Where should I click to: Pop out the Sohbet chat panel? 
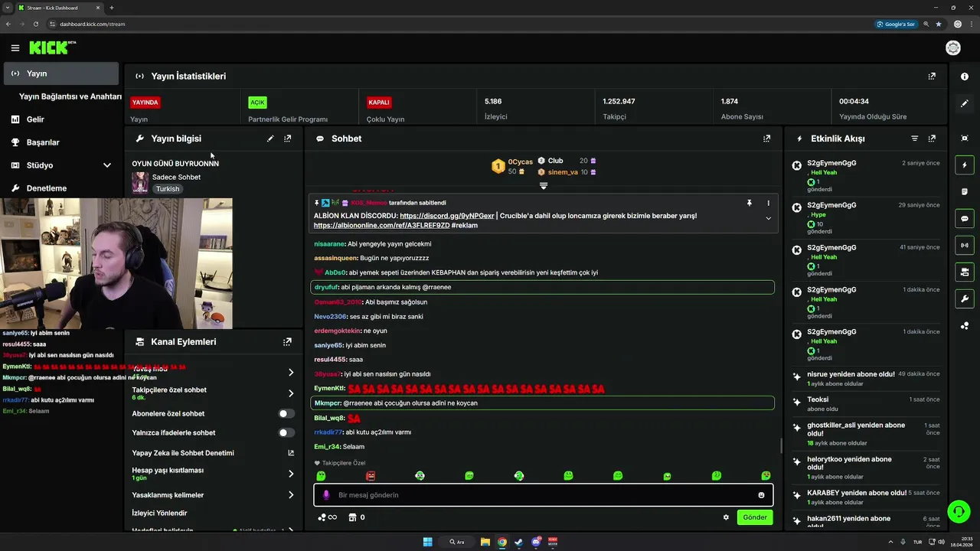pos(766,139)
